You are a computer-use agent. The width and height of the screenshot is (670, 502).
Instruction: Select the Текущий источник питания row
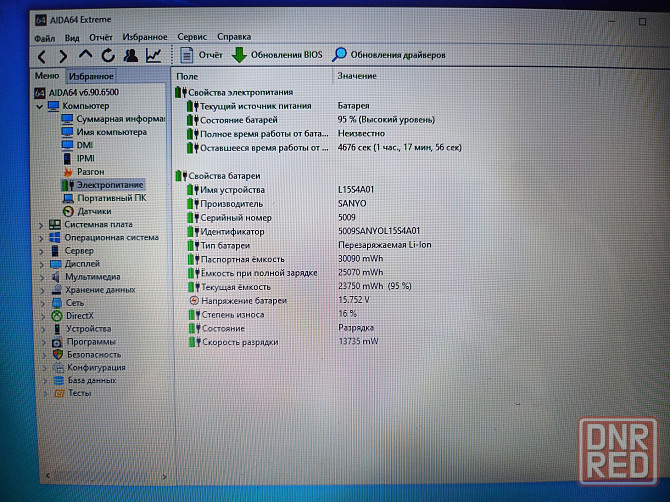(279, 106)
